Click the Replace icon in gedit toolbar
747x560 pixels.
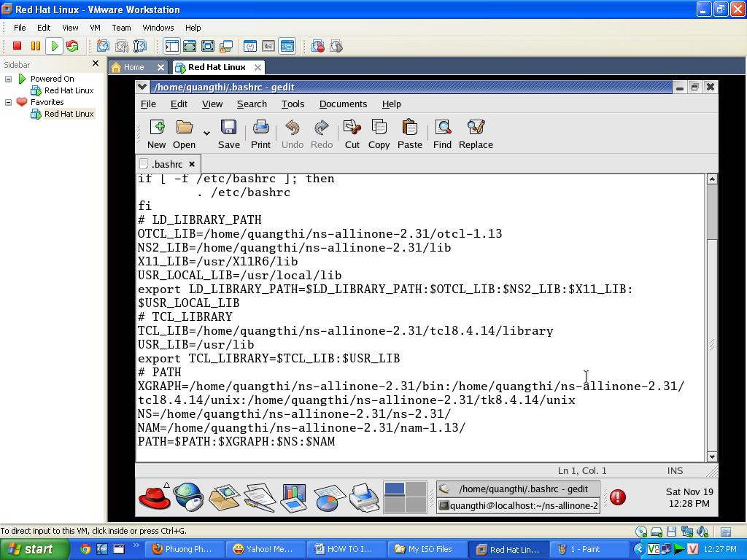pyautogui.click(x=476, y=128)
